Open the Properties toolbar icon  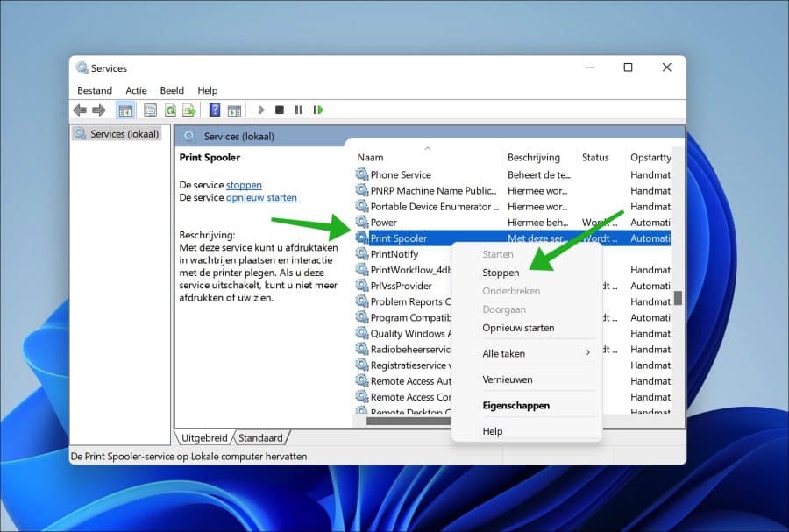[150, 110]
